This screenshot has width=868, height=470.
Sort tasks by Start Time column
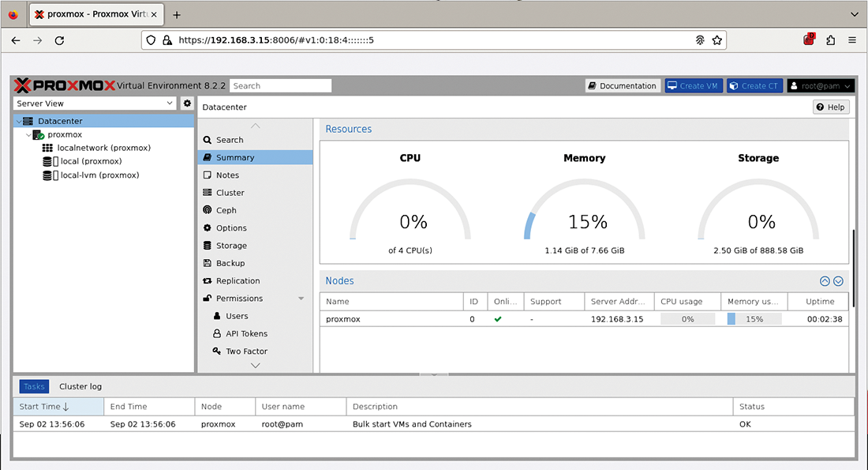tap(58, 407)
